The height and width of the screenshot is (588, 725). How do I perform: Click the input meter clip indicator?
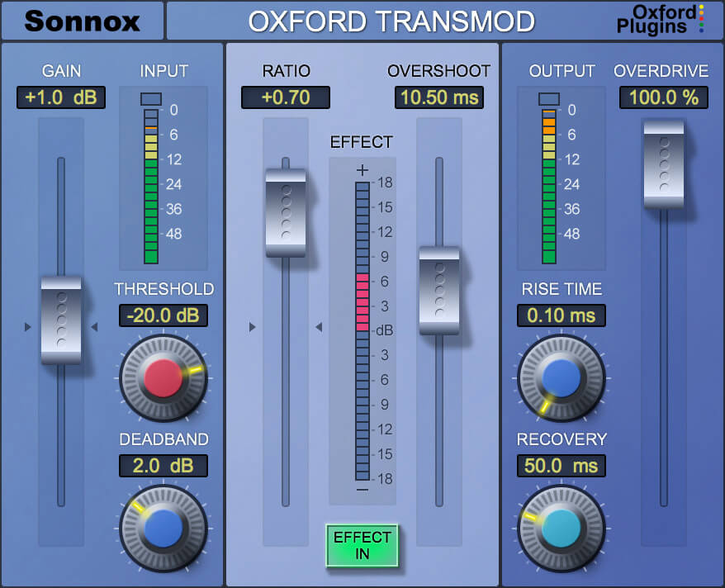[150, 99]
